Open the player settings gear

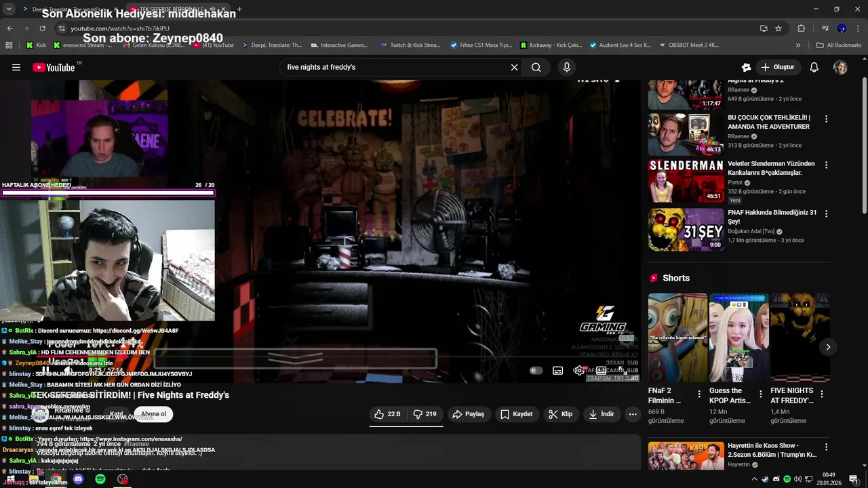coord(579,371)
